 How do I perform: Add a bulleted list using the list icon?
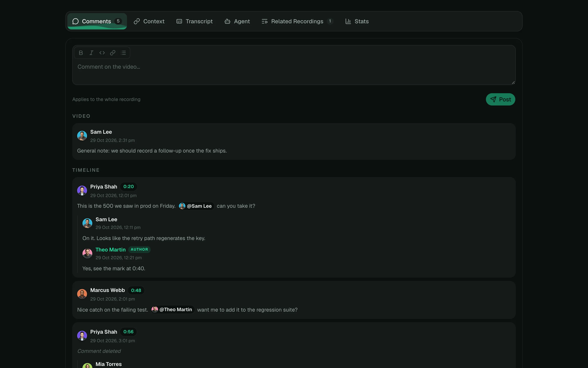click(124, 53)
